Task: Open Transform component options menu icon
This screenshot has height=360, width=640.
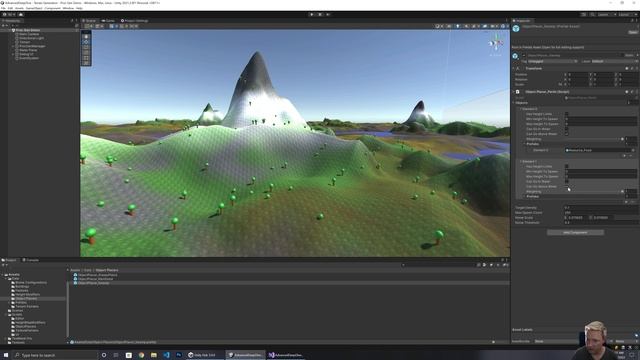Action: click(636, 69)
